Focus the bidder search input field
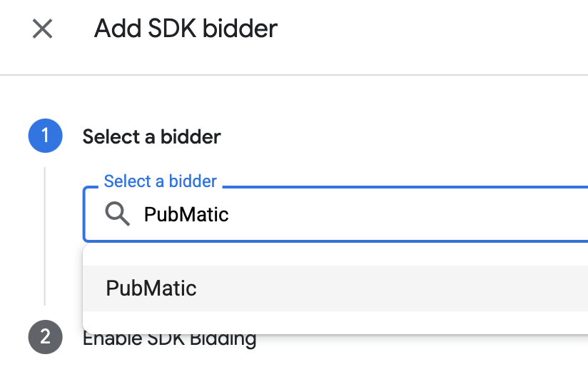Viewport: 588px width, 367px height. click(x=357, y=214)
